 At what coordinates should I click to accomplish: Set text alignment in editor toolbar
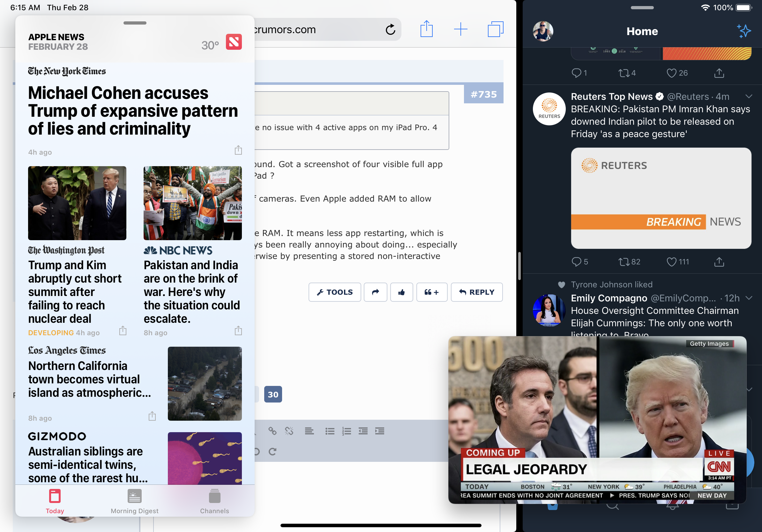[309, 431]
